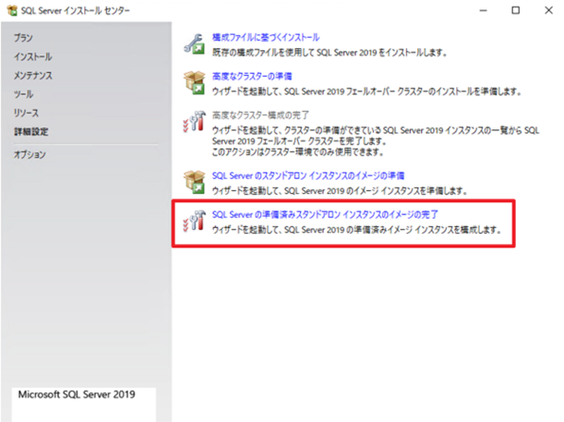The height and width of the screenshot is (422, 564).
Task: Minimize the SQL Server インストール センター window
Action: pyautogui.click(x=483, y=11)
